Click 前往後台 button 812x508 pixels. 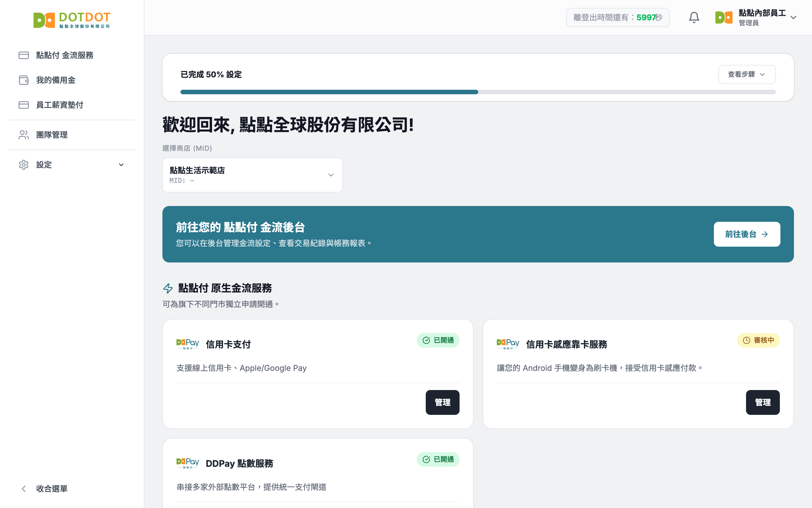tap(747, 234)
